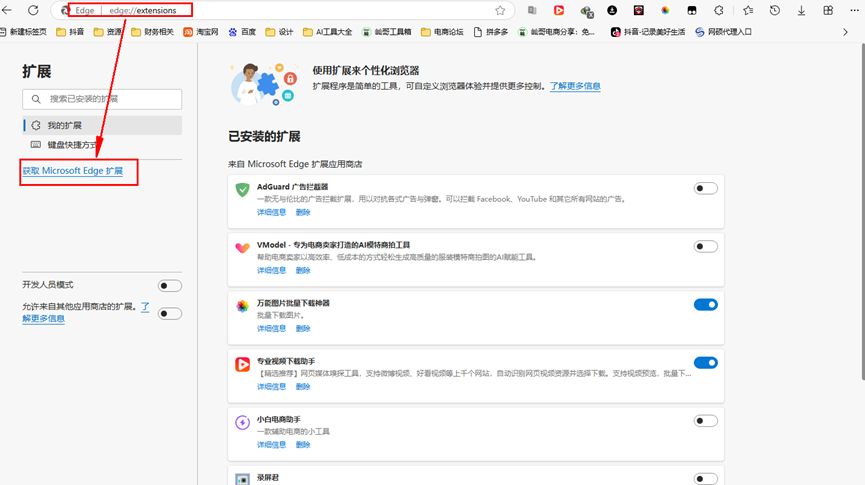This screenshot has height=485, width=865.
Task: Click the 百度 bookmark in the favorites bar
Action: click(x=242, y=32)
